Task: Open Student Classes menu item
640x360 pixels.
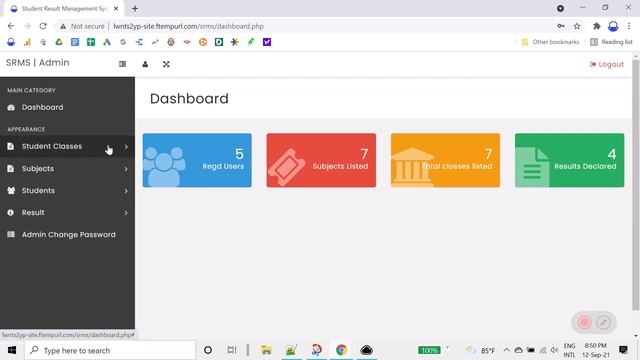Action: click(x=52, y=146)
